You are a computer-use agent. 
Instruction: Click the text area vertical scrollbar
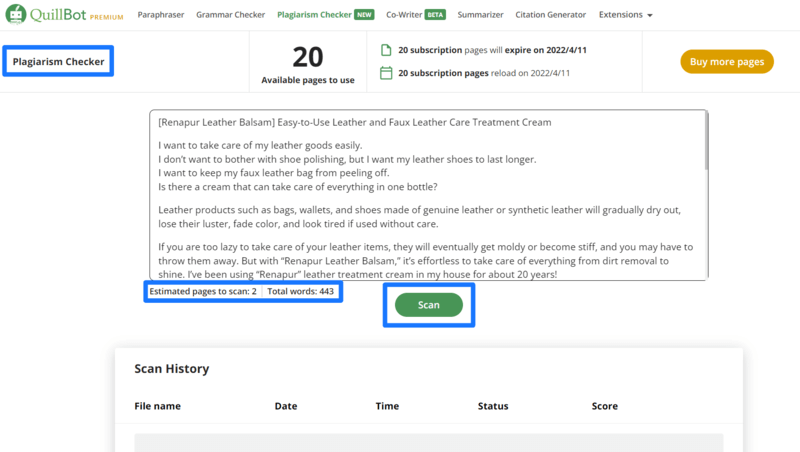click(707, 141)
